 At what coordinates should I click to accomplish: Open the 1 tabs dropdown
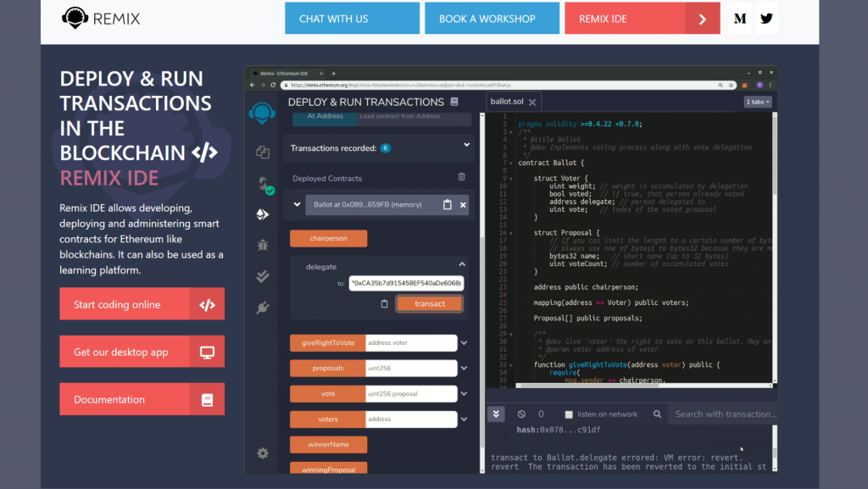[x=757, y=102]
